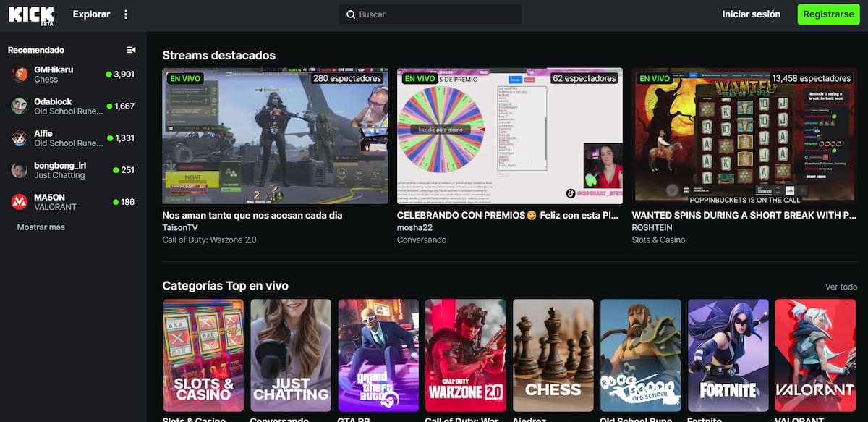The image size is (868, 422).
Task: Select the Warzone 2.0 category card
Action: click(466, 355)
